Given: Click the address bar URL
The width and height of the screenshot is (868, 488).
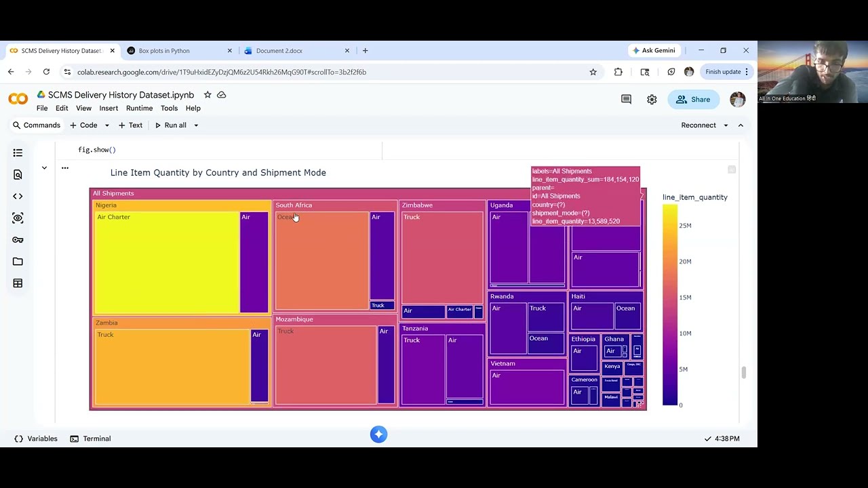Looking at the screenshot, I should pos(222,72).
